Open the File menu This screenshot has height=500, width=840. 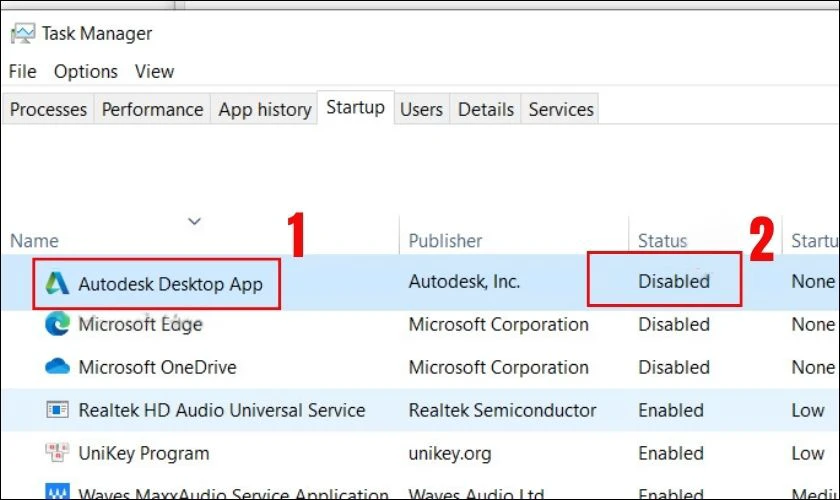click(22, 71)
